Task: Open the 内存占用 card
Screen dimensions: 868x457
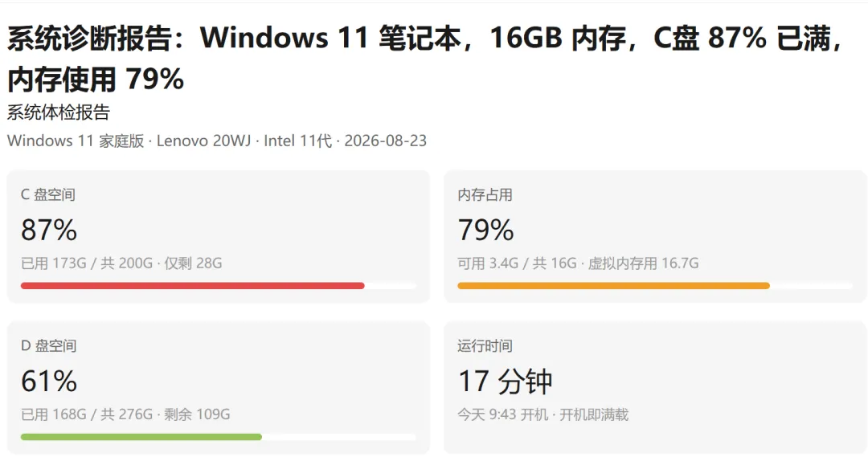Action: click(655, 236)
